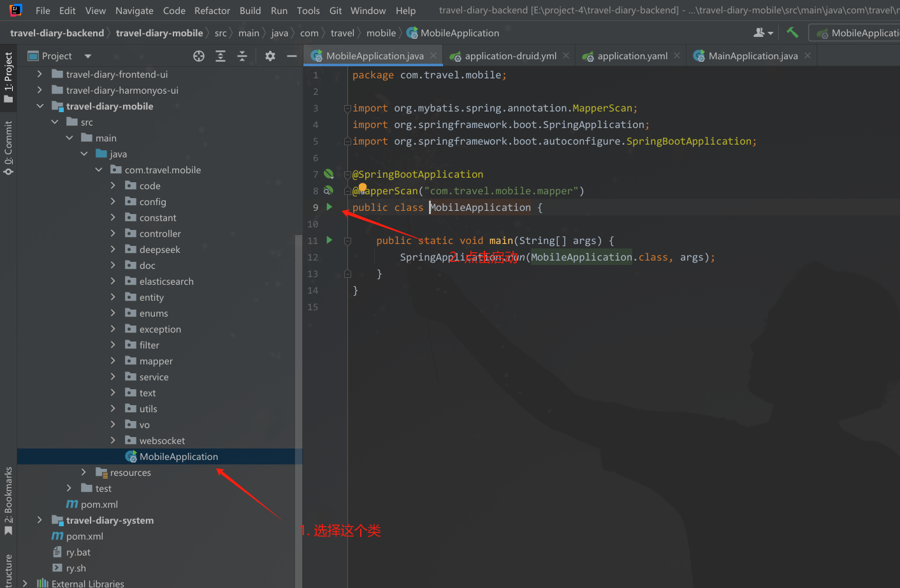
Task: Switch to application.yaml tab
Action: tap(632, 56)
